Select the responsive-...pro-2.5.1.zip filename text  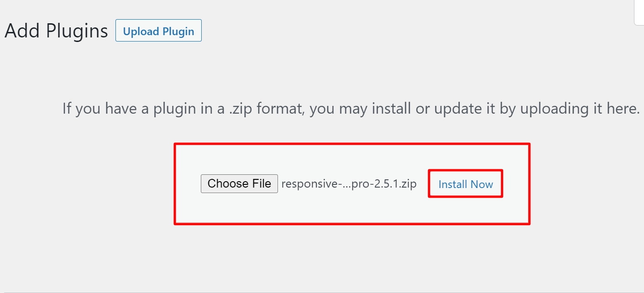click(349, 183)
